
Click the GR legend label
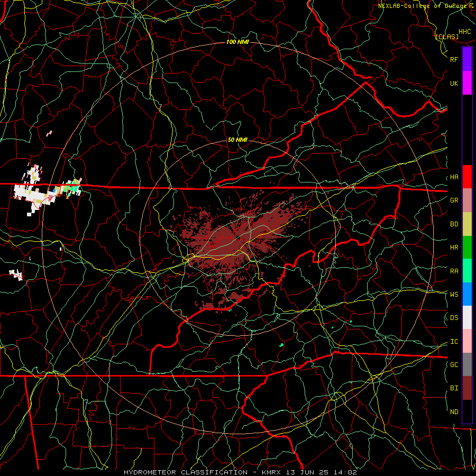click(x=454, y=200)
